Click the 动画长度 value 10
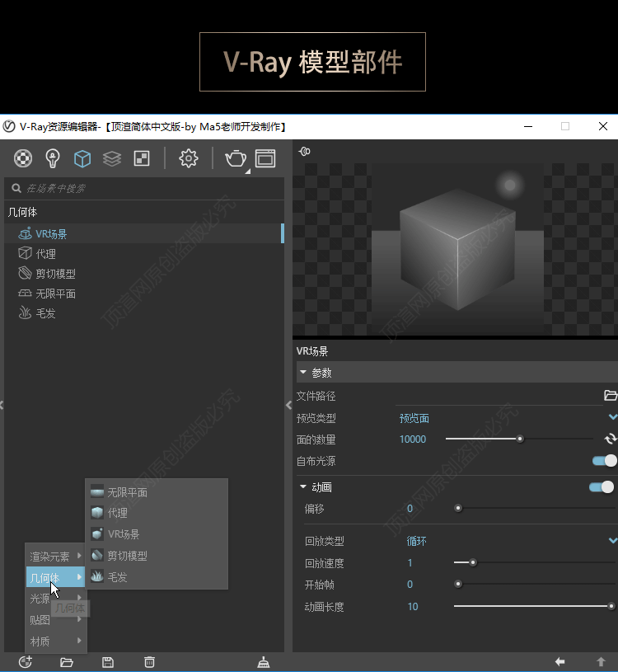The image size is (618, 672). pos(413,606)
